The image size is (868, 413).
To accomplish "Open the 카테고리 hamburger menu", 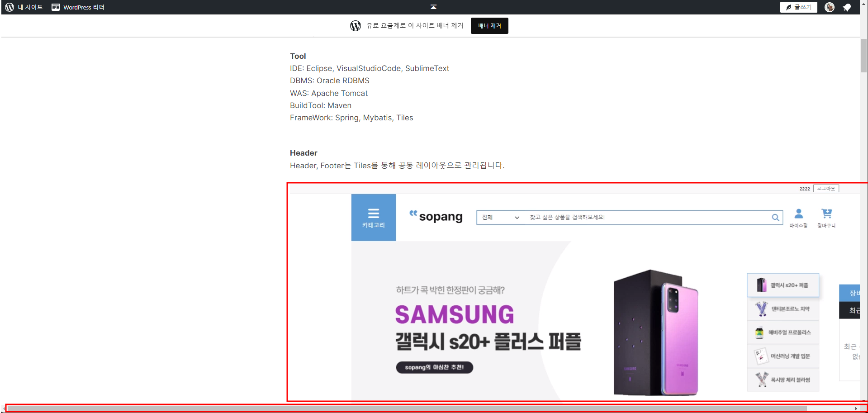I will pos(374,218).
